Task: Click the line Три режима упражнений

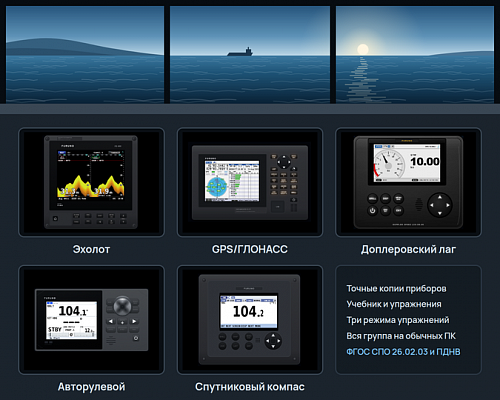Action: pyautogui.click(x=398, y=320)
